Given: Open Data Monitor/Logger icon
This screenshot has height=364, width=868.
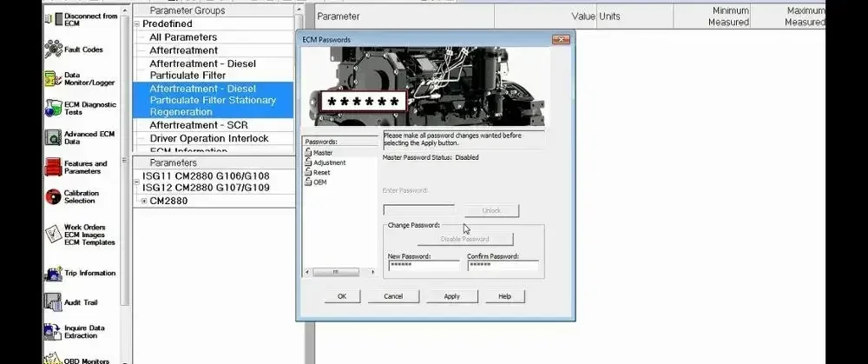Looking at the screenshot, I should [x=53, y=79].
